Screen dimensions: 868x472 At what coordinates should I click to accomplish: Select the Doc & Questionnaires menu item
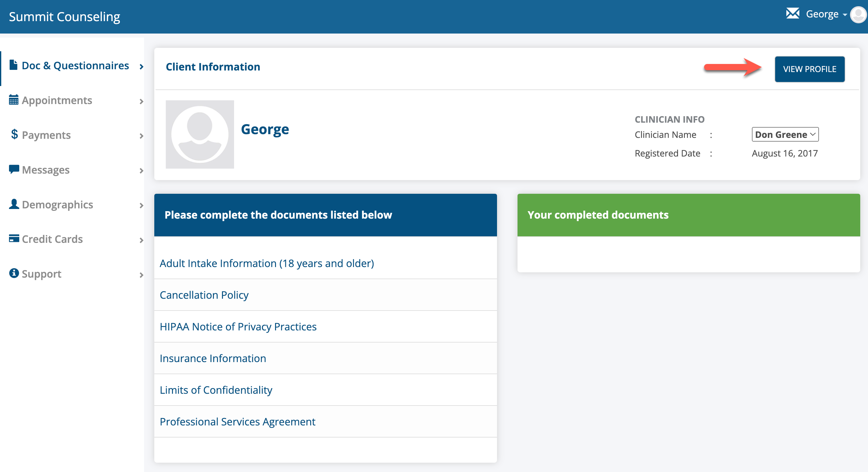[x=75, y=65]
